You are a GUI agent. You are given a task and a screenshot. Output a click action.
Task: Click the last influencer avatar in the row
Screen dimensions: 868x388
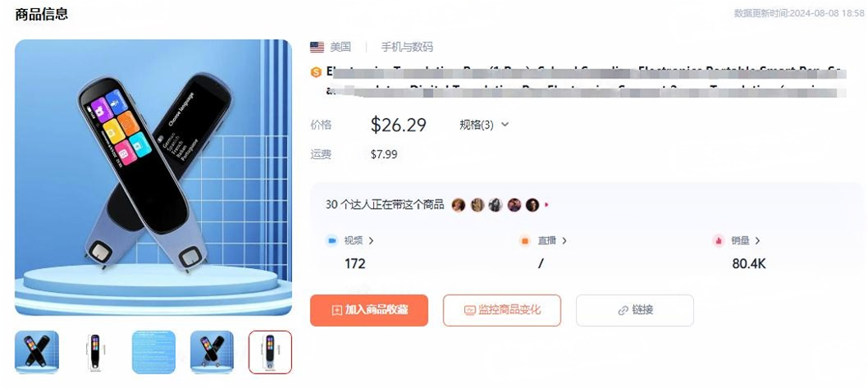532,205
